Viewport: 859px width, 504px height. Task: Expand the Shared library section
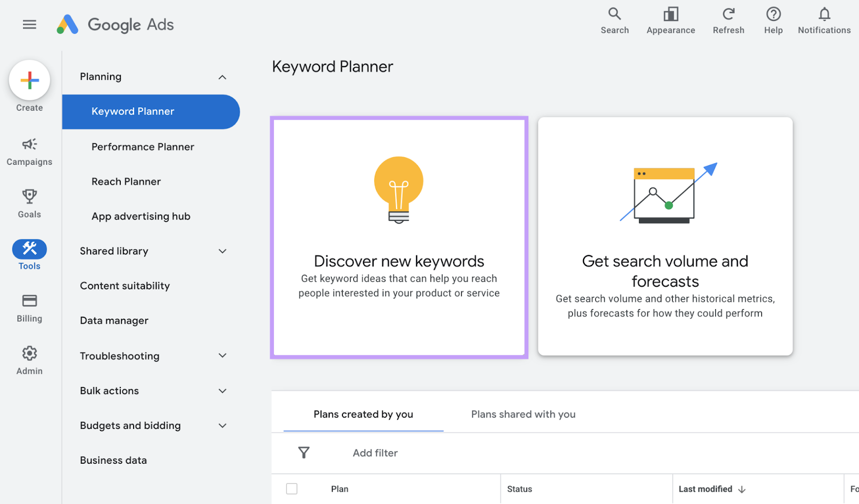pyautogui.click(x=222, y=251)
